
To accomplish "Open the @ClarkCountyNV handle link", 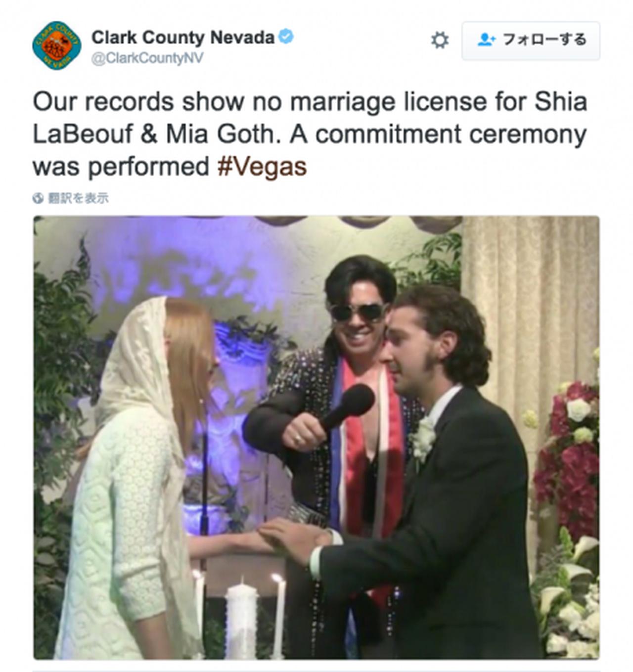I will click(x=147, y=58).
